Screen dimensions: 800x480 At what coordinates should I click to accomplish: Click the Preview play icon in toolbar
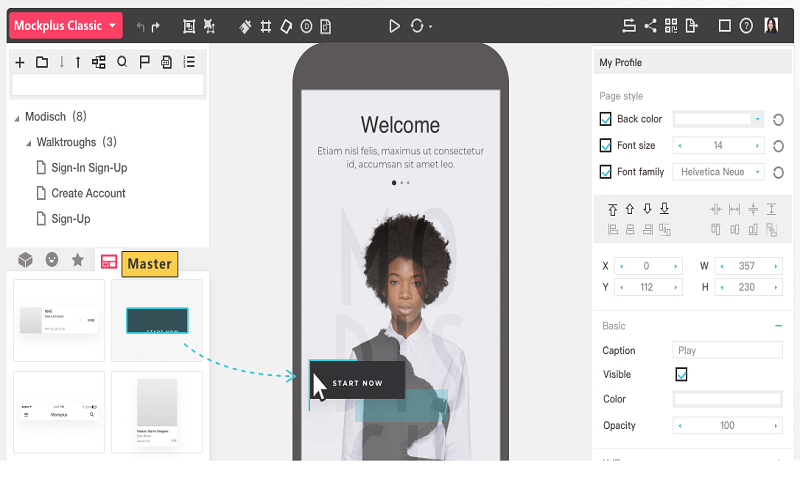click(x=394, y=26)
